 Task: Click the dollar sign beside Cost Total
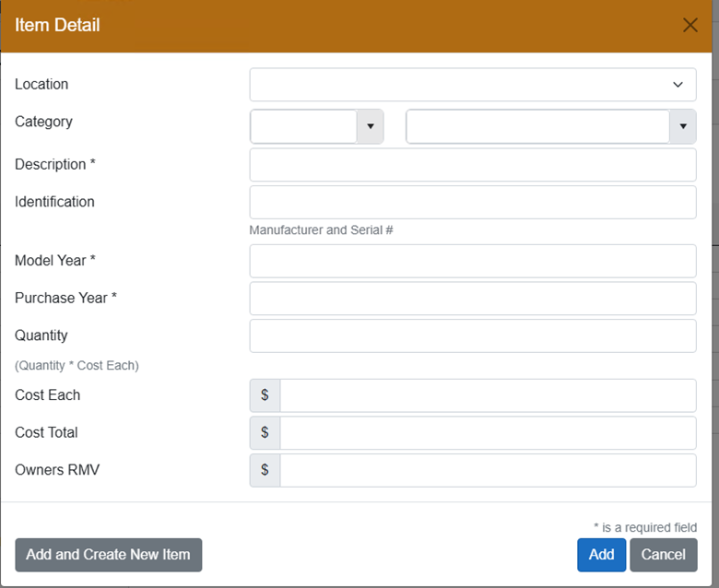(265, 433)
